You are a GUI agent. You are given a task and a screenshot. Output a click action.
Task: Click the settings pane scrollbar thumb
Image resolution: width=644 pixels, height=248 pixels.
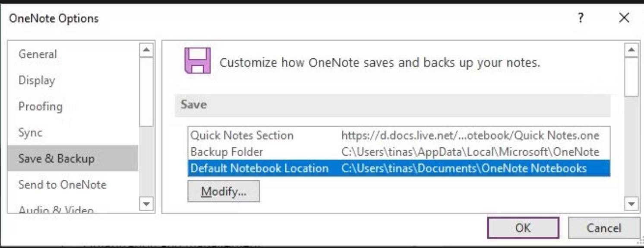click(x=631, y=76)
